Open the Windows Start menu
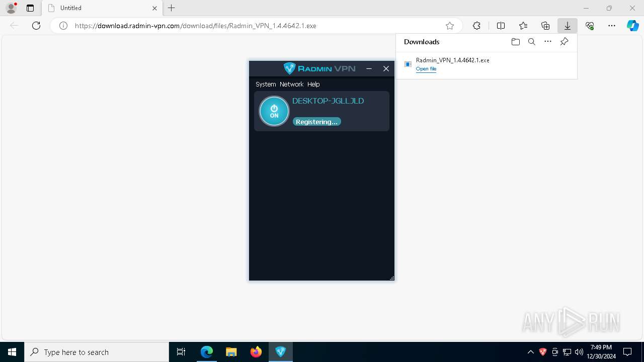 12,352
